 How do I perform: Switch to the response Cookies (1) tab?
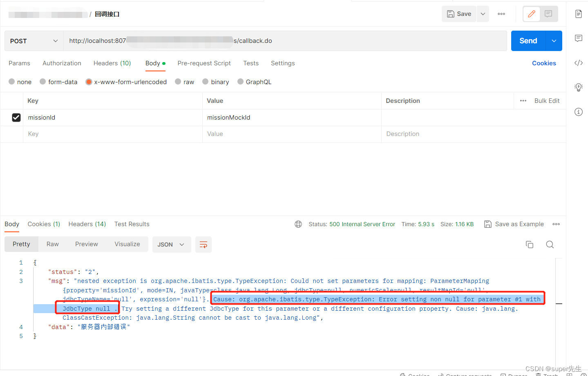(44, 224)
